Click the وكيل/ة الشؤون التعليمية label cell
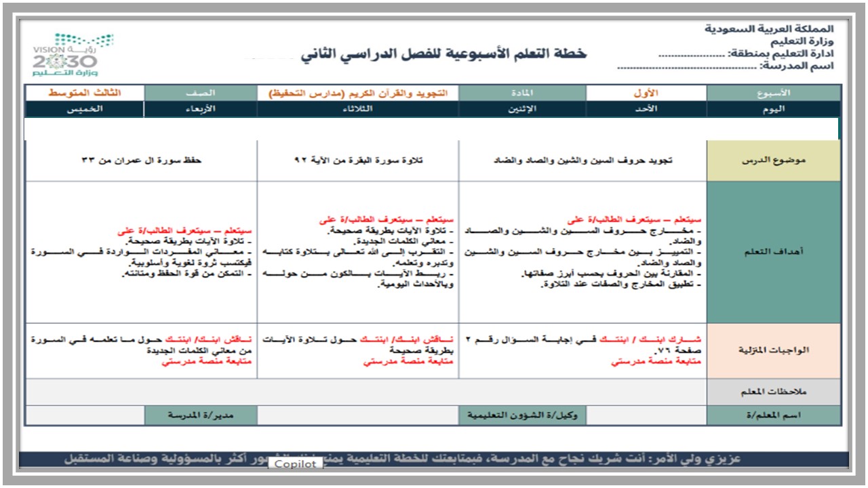Image resolution: width=868 pixels, height=488 pixels. coord(521,415)
